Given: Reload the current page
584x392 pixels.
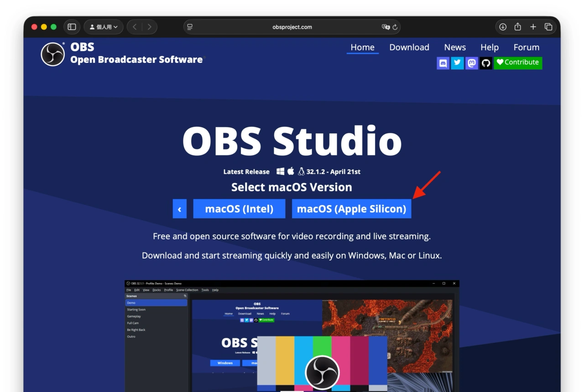Looking at the screenshot, I should coord(395,27).
